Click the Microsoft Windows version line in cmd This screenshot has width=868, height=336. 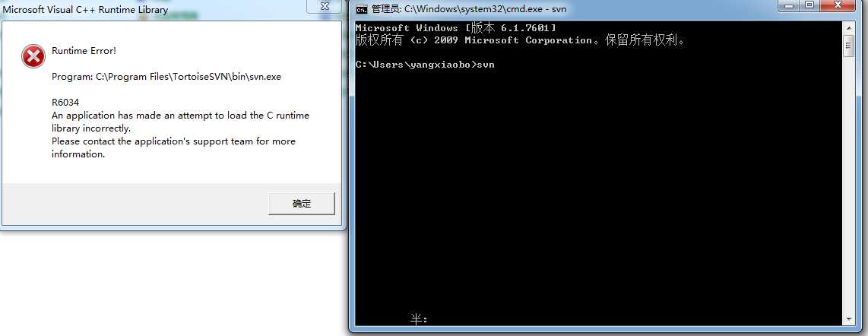(x=455, y=27)
